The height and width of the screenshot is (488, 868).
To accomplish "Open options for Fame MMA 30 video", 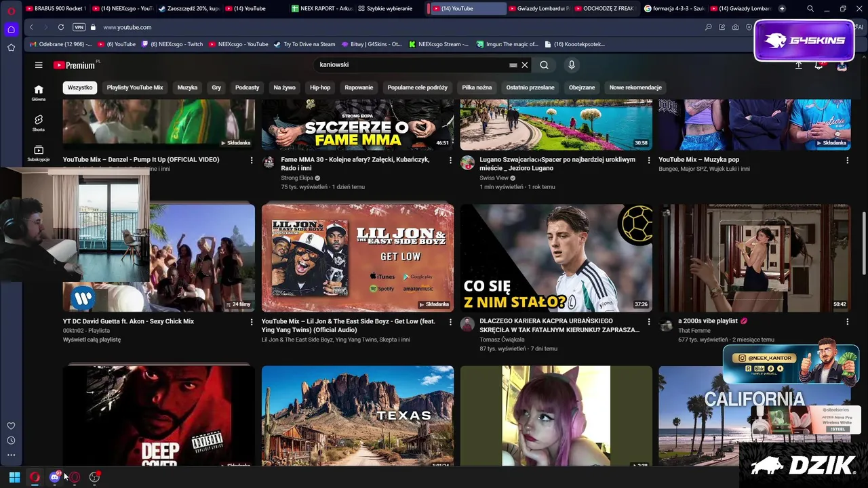I will (450, 161).
